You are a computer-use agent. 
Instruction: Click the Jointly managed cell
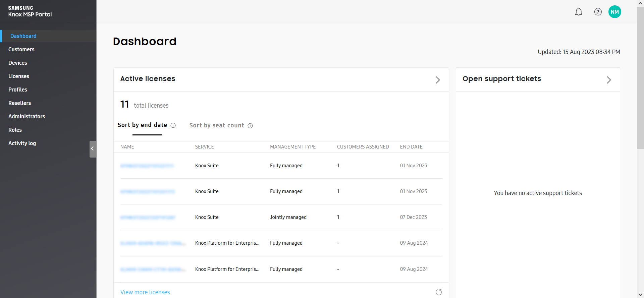pyautogui.click(x=288, y=217)
